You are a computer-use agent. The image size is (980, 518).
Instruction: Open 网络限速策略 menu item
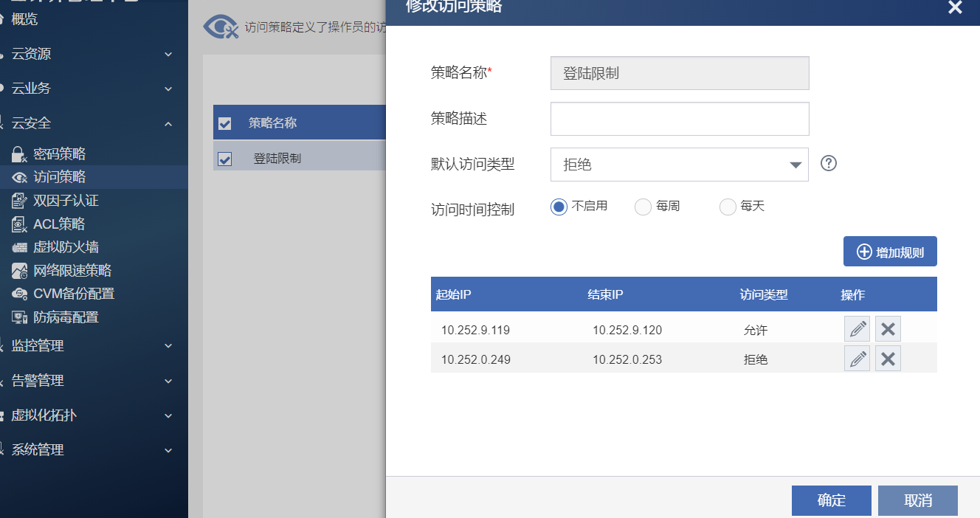click(72, 271)
